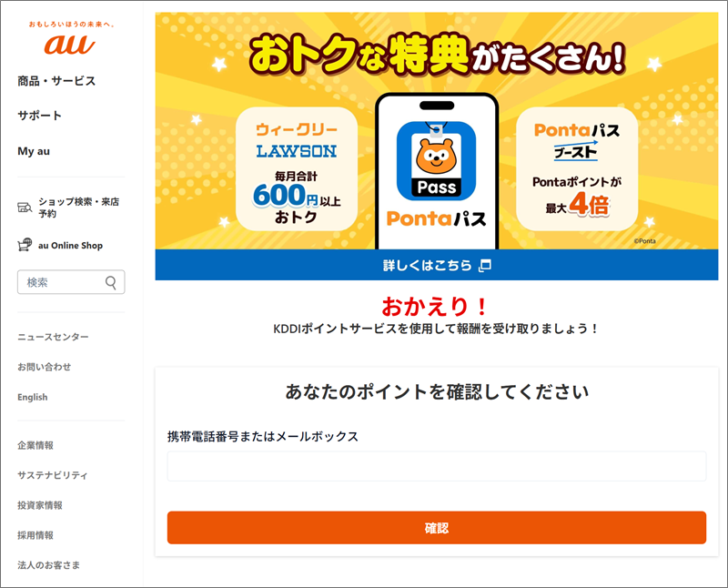Open the ニュースセンター link
Viewport: 728px width, 588px height.
tap(53, 337)
